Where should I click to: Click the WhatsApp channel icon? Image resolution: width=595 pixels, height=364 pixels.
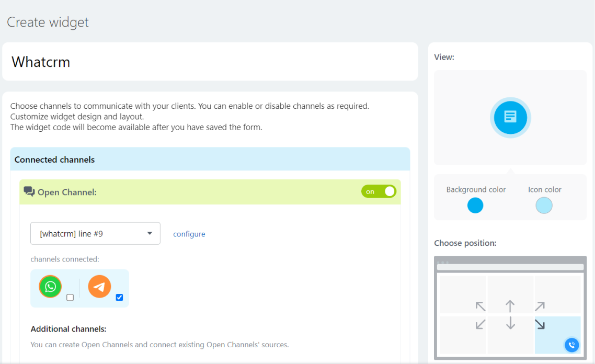[x=50, y=286]
